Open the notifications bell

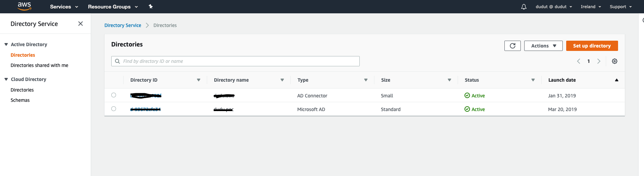click(x=524, y=7)
